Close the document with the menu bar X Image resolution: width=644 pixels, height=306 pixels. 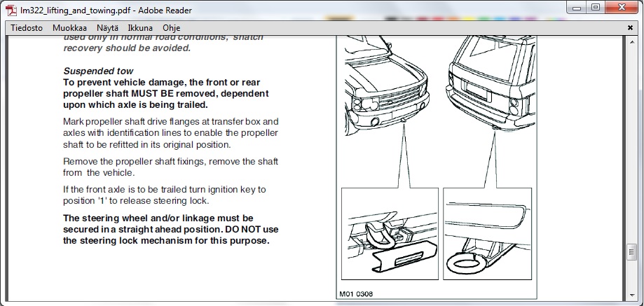[629, 28]
